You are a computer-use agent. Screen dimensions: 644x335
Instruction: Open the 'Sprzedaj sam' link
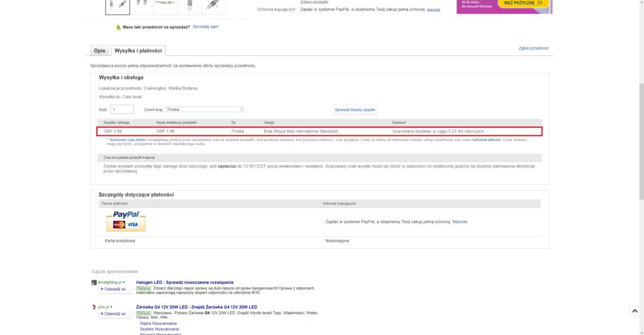[205, 27]
